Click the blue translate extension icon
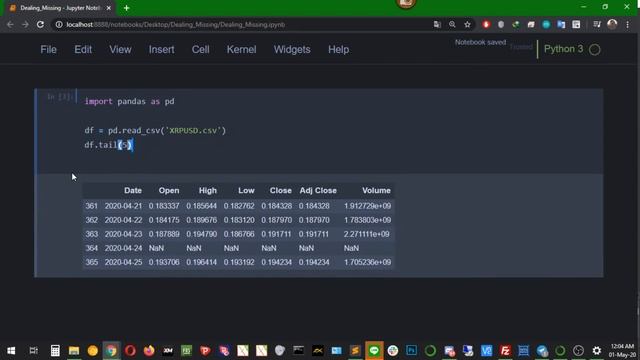Viewport: 640px width, 360px height. tap(561, 24)
